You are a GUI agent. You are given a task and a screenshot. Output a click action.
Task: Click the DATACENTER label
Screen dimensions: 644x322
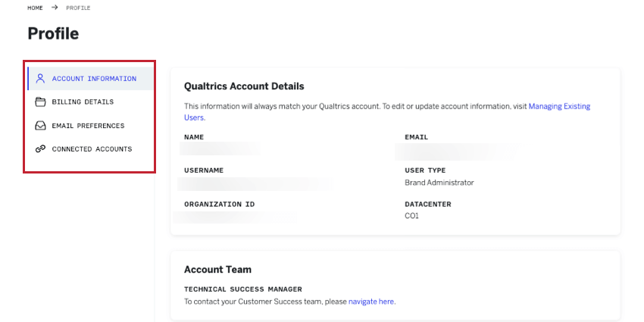tap(428, 204)
